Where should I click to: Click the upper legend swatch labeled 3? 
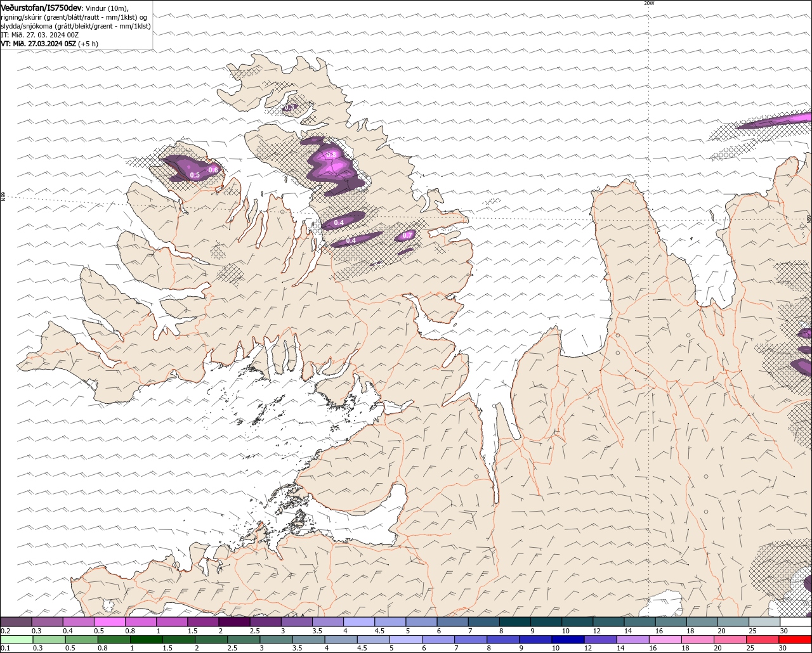pyautogui.click(x=297, y=622)
